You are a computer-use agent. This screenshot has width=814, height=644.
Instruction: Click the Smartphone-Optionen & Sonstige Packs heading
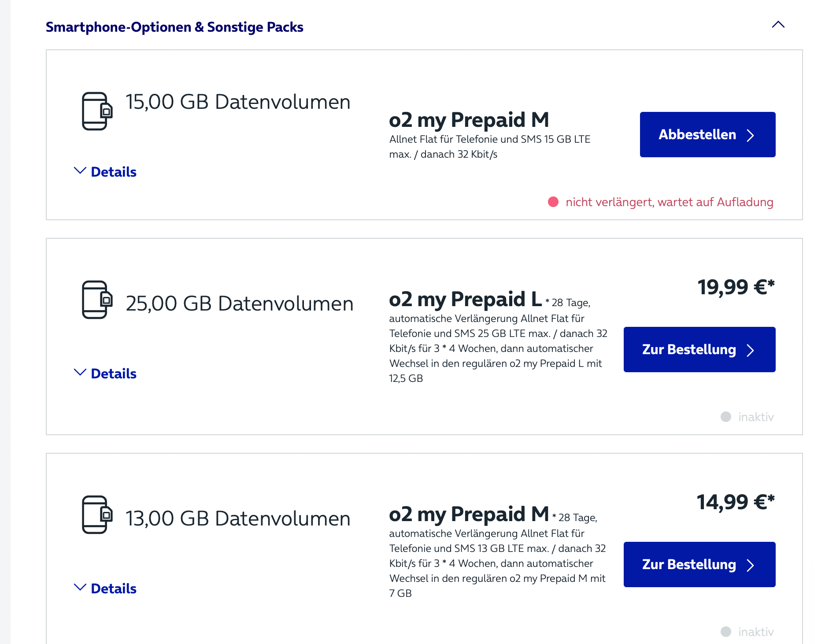point(174,27)
